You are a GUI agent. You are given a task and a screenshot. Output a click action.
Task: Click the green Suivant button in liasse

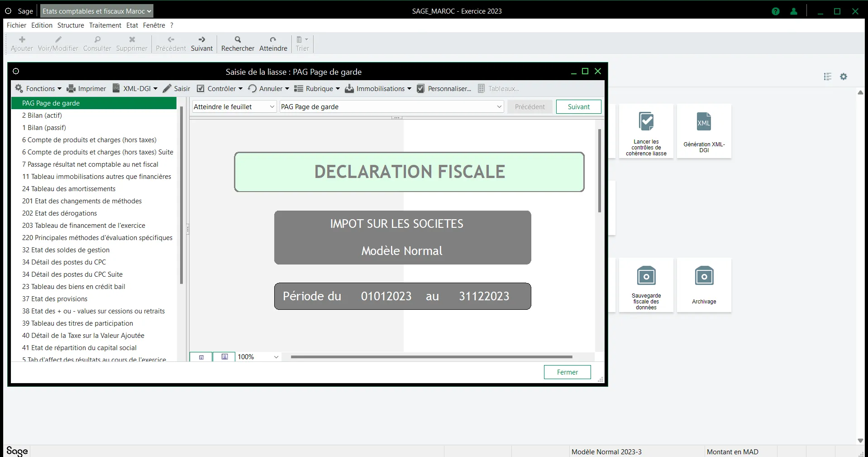(579, 107)
